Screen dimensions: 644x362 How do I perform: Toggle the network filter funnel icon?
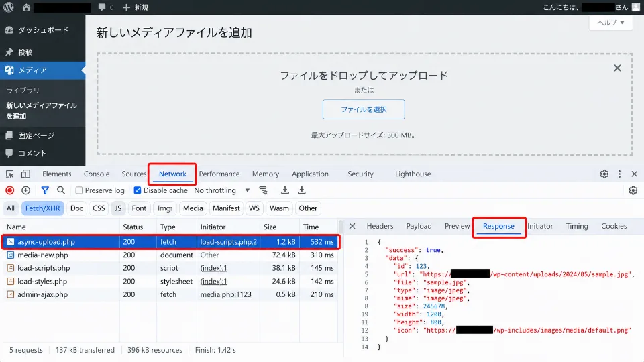45,190
